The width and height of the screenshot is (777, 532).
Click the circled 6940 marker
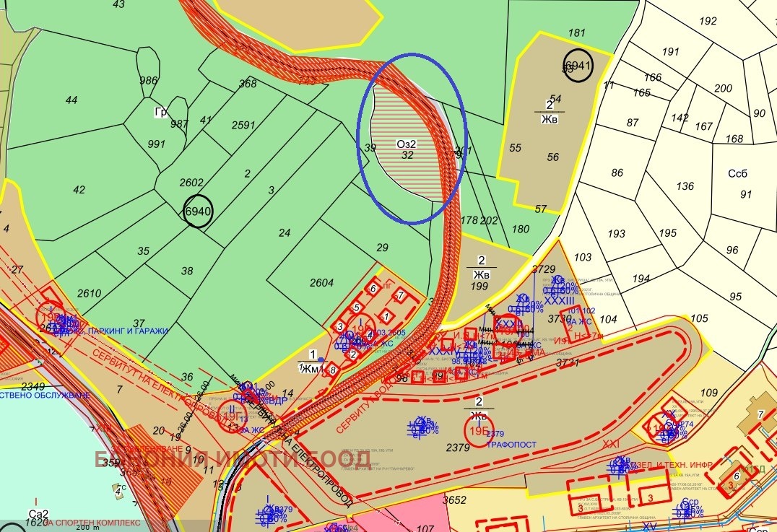198,212
